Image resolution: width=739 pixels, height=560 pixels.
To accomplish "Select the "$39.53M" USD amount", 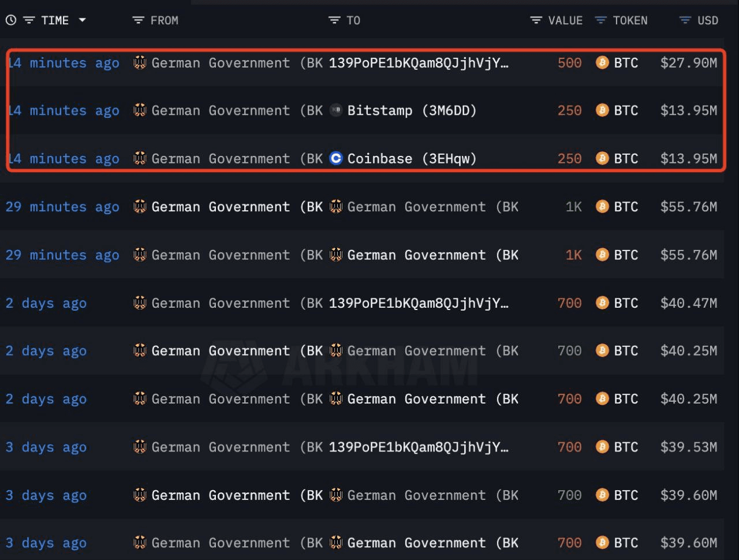I will (x=689, y=447).
